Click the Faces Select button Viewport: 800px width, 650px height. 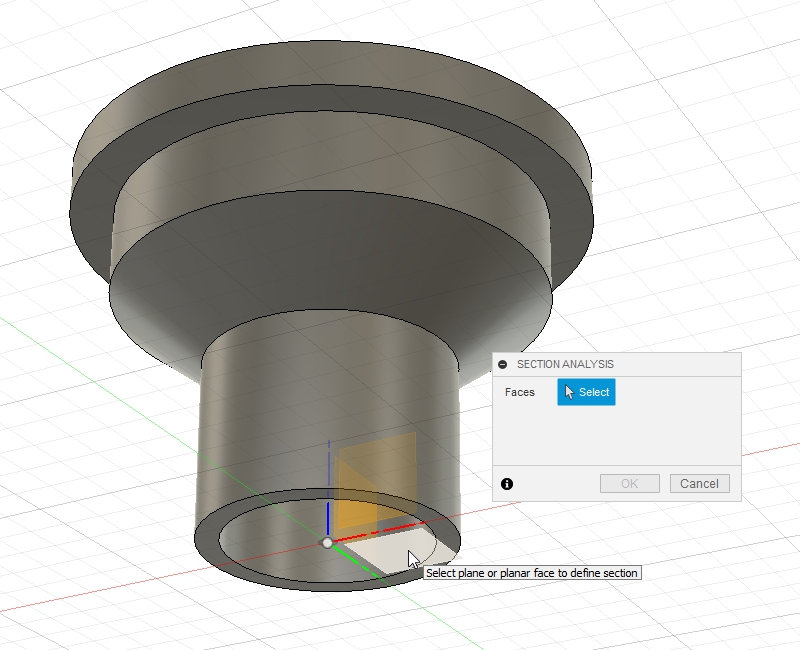[586, 392]
